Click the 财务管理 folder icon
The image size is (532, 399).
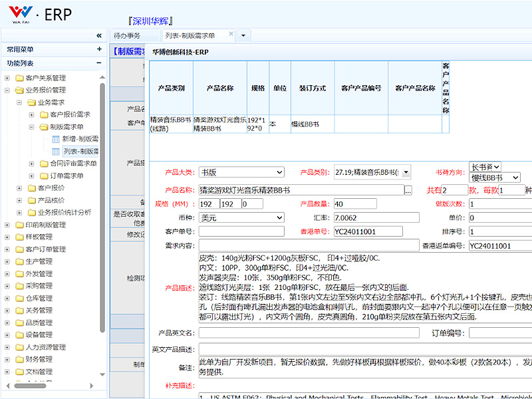19,359
